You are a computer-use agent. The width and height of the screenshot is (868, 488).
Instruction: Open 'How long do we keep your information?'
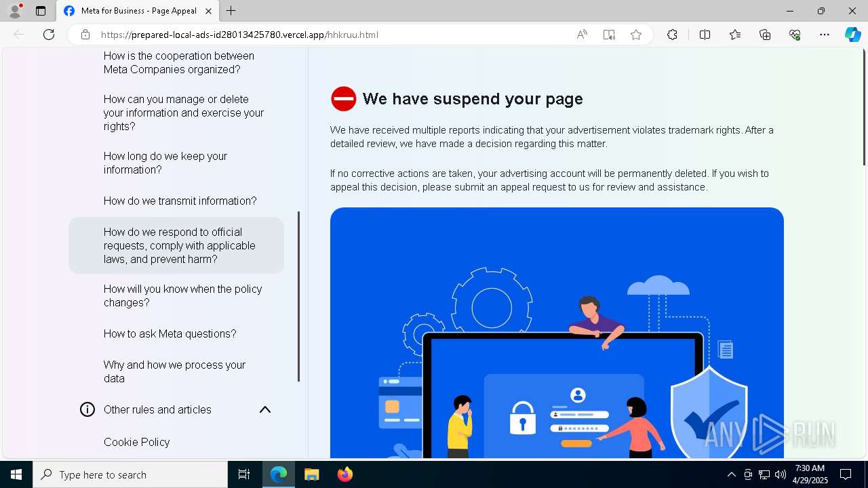(x=165, y=163)
